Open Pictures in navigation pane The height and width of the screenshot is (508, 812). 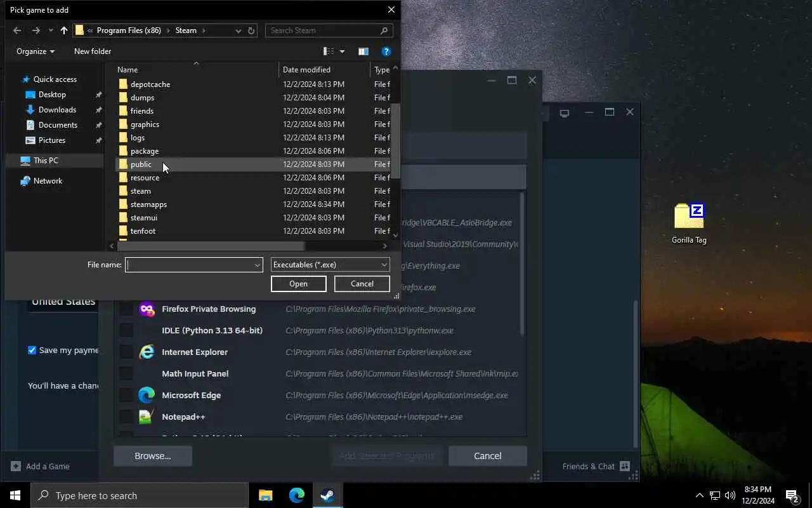(x=52, y=140)
